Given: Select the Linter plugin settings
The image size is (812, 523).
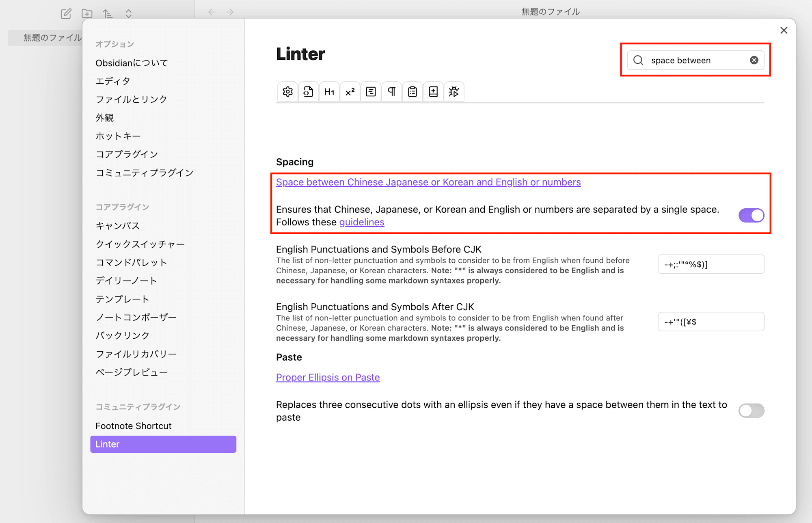Looking at the screenshot, I should pyautogui.click(x=163, y=444).
